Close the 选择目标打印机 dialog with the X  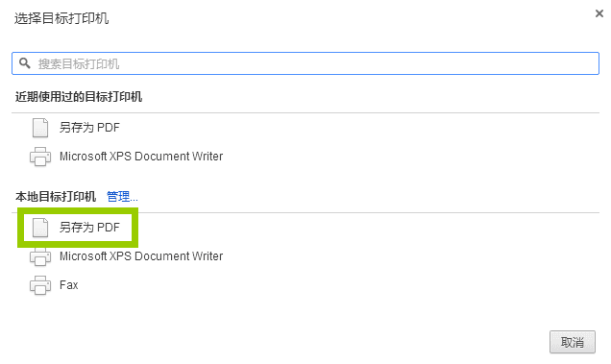pos(599,13)
